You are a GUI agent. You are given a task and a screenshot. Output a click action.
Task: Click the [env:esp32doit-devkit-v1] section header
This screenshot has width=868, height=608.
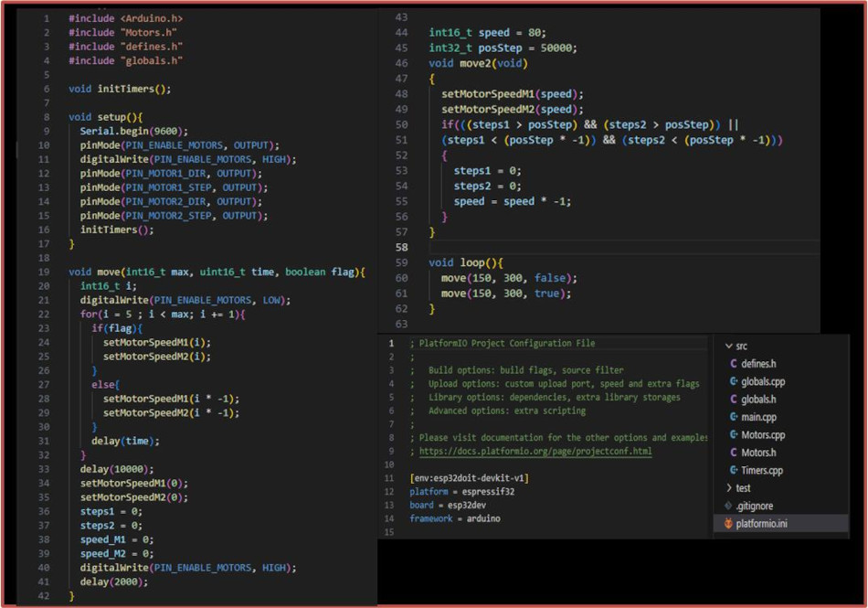point(470,478)
